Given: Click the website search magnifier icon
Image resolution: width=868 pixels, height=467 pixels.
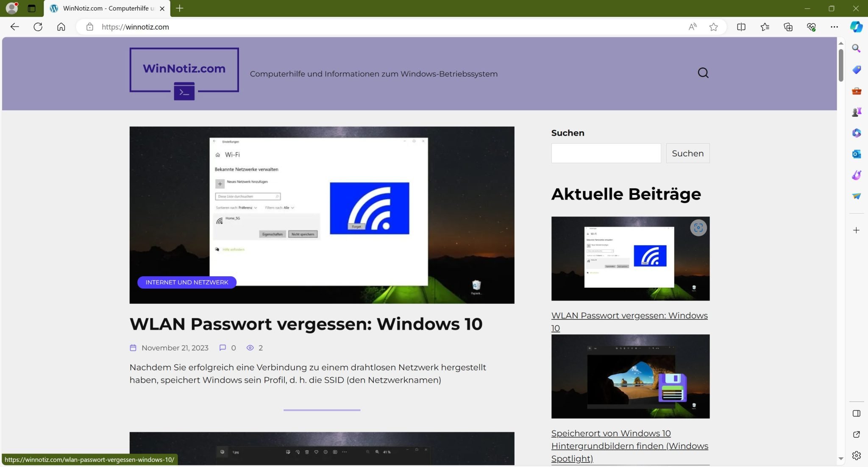Looking at the screenshot, I should (703, 73).
